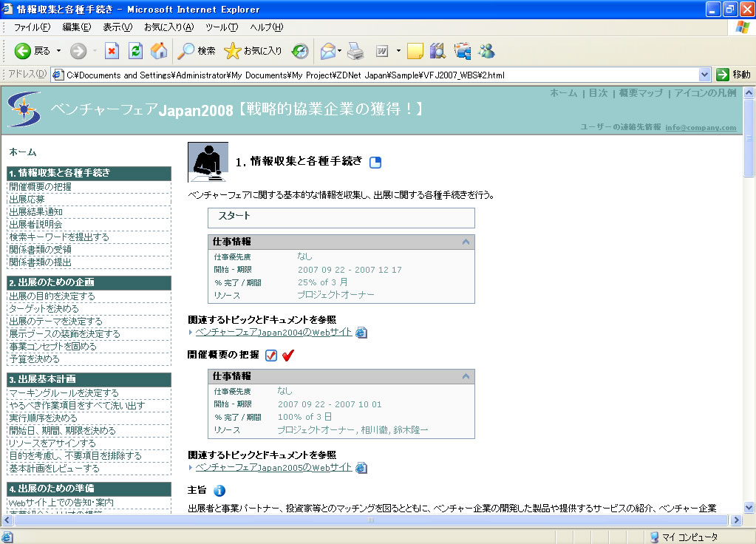Click the 目次 header link
Viewport: 756px width, 544px height.
tap(598, 93)
